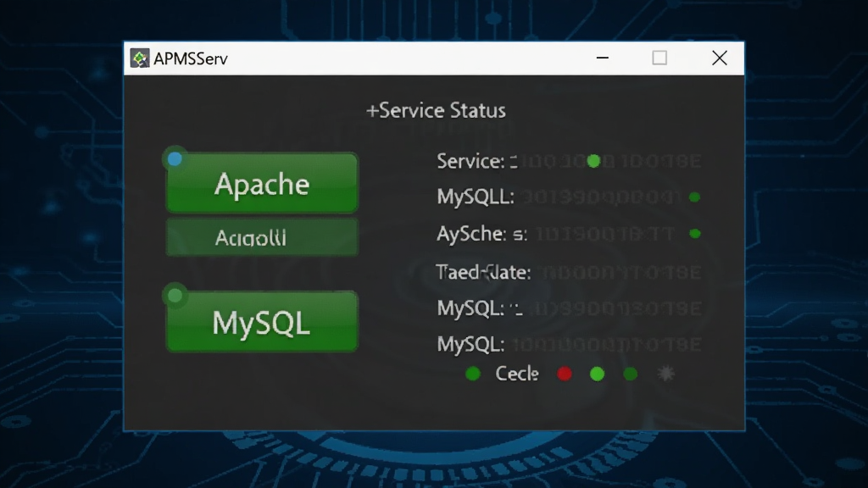
Task: Click the +Service Status heading
Action: tap(436, 111)
